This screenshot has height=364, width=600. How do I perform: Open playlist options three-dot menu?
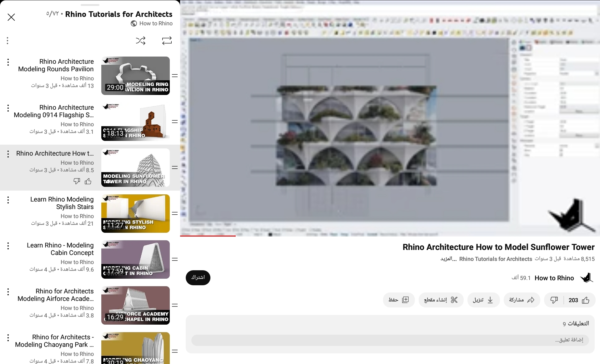point(8,41)
